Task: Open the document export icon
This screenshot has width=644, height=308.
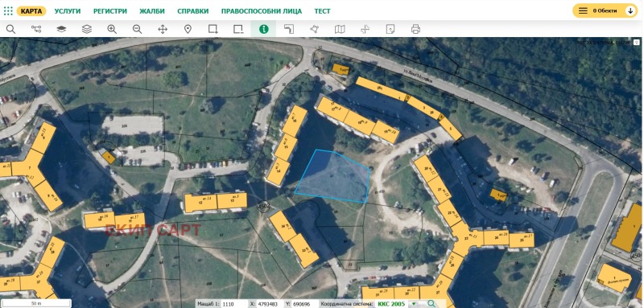Action: coord(390,29)
